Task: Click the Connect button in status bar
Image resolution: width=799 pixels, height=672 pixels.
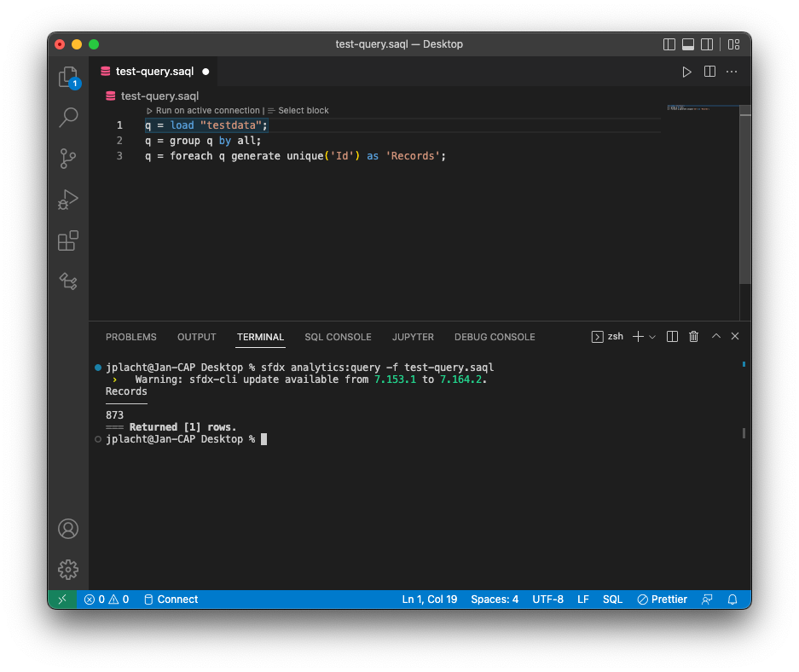Action: point(171,599)
